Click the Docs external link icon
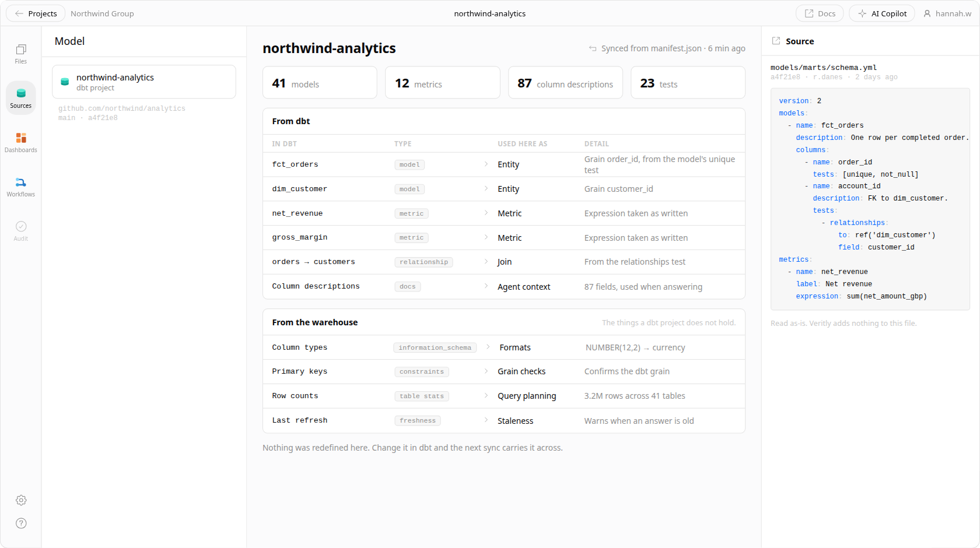The width and height of the screenshot is (980, 548). (x=809, y=13)
